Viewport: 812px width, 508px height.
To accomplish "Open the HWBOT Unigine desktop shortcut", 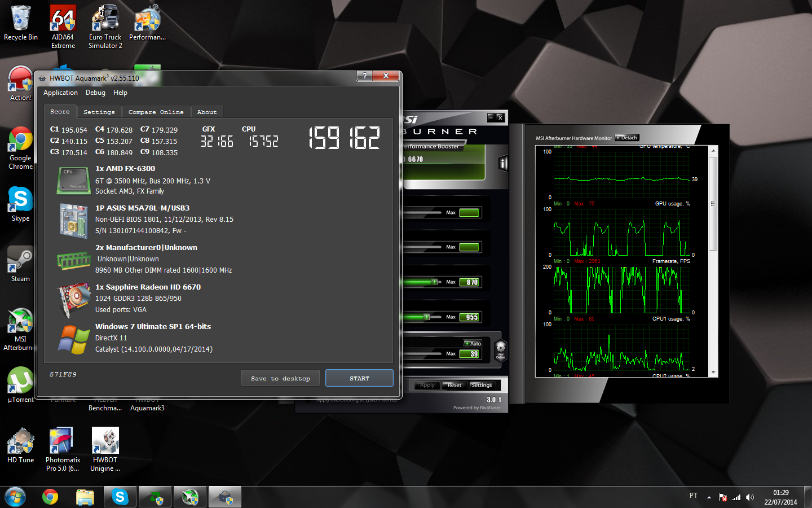I will [105, 449].
